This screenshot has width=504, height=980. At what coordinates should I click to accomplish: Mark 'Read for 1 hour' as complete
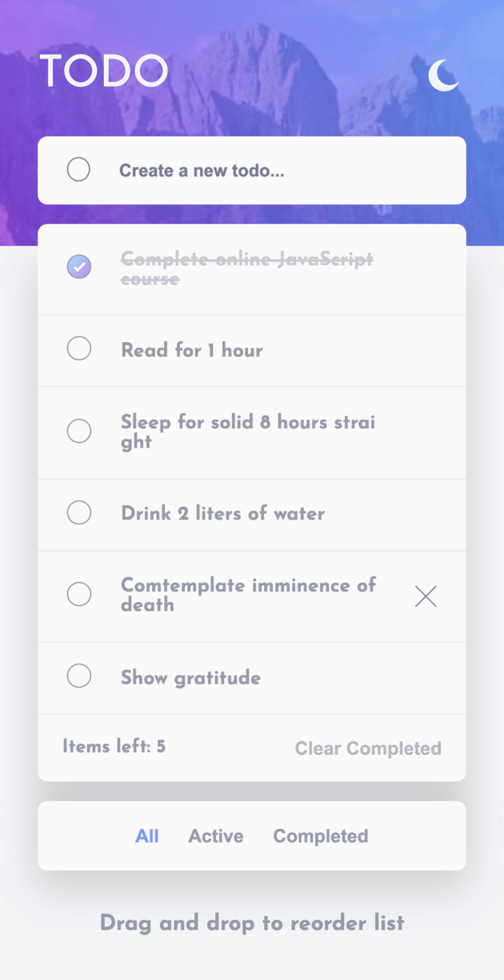78,348
